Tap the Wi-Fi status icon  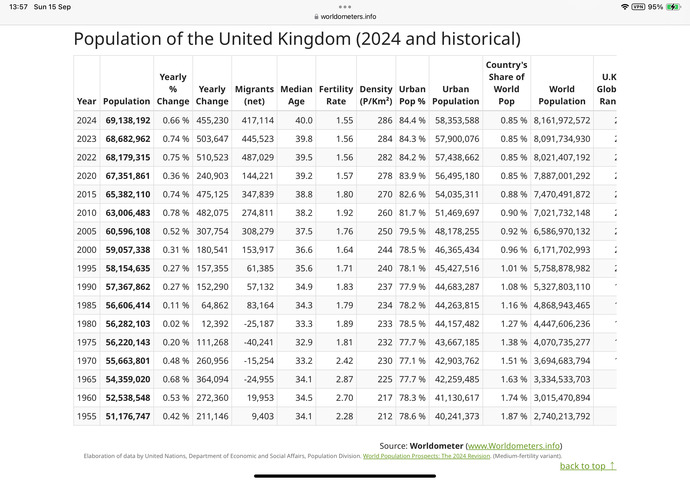[x=624, y=7]
